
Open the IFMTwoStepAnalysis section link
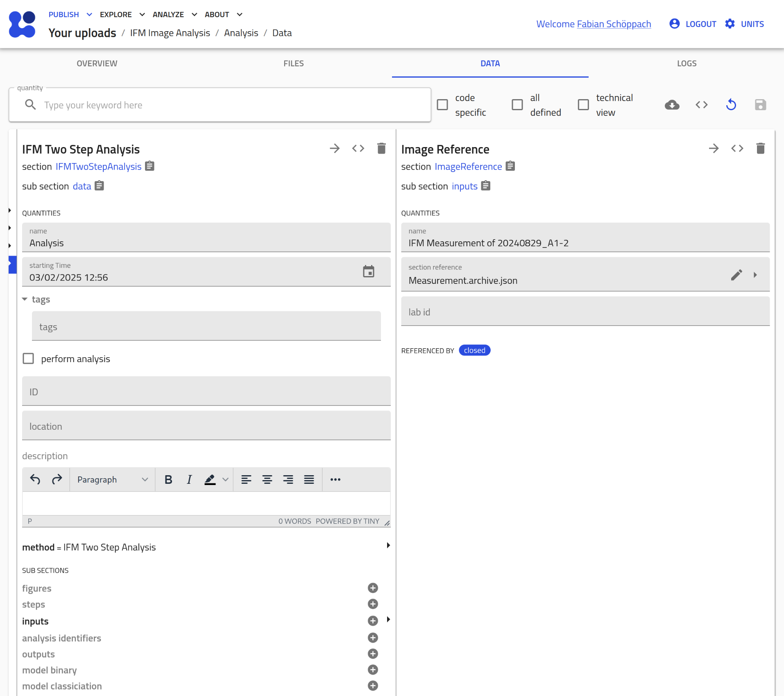click(x=98, y=167)
